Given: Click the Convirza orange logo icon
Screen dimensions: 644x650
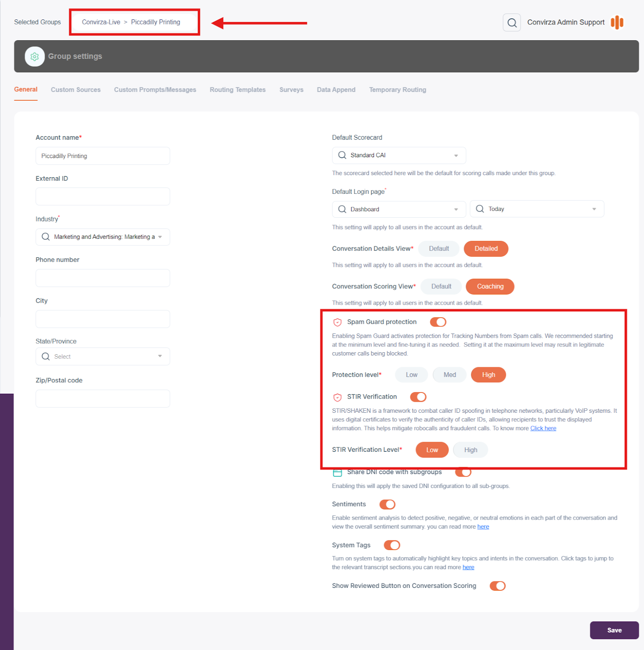Looking at the screenshot, I should [617, 22].
